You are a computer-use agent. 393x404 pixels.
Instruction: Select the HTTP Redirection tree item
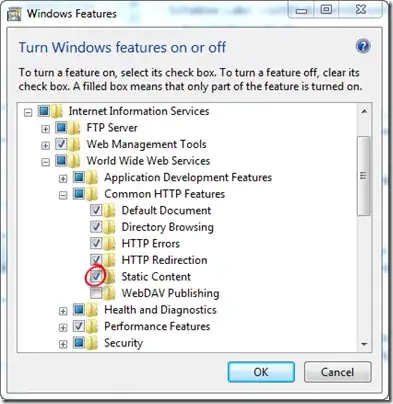point(164,260)
